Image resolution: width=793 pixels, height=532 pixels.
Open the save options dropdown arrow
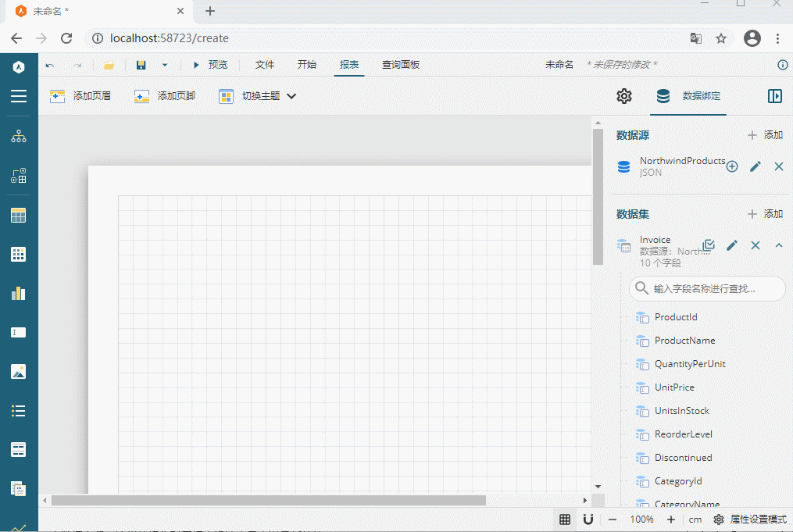tap(164, 65)
